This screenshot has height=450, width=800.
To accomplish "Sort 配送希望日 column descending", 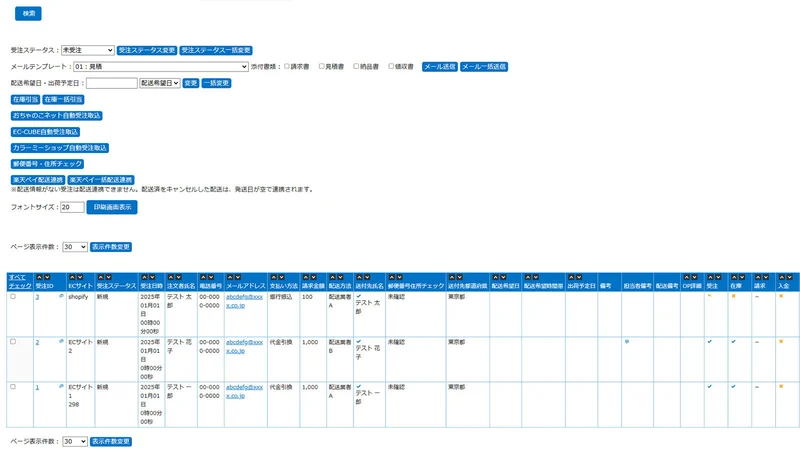I will coord(503,277).
